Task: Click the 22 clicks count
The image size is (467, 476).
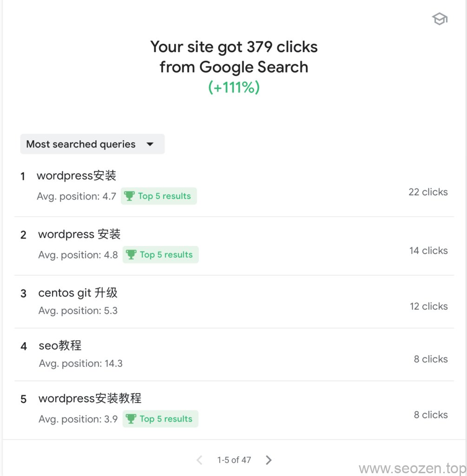Action: click(x=428, y=192)
